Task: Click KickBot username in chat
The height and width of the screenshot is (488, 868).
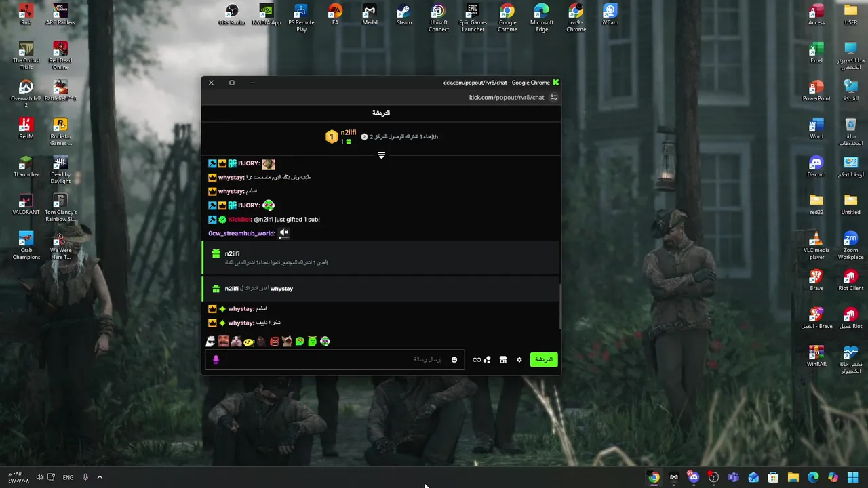Action: 240,220
